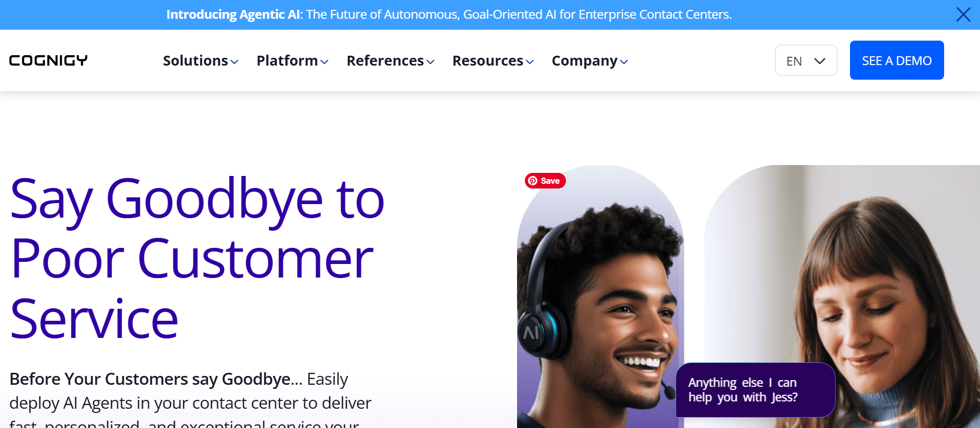Expand the Platform menu chevron

click(324, 62)
